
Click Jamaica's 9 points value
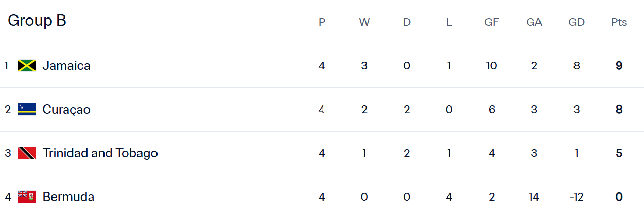[619, 66]
